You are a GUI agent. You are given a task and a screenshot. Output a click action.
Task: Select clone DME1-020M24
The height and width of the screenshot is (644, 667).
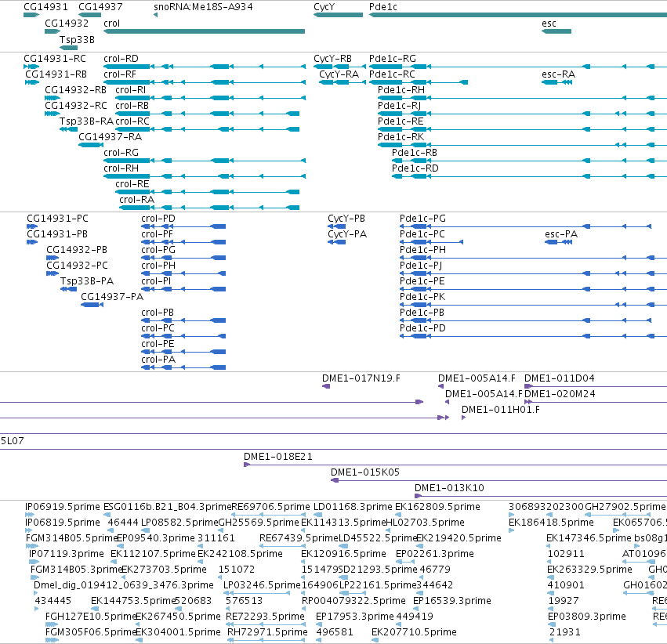[x=596, y=402]
